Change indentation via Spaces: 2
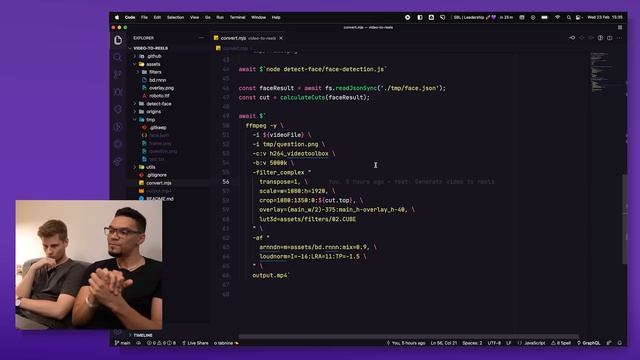The image size is (640, 360). click(472, 343)
